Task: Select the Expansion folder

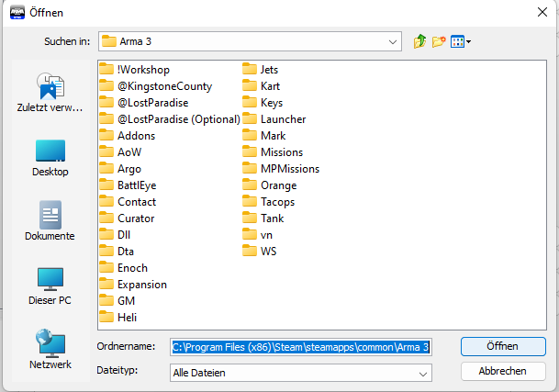Action: tap(133, 285)
